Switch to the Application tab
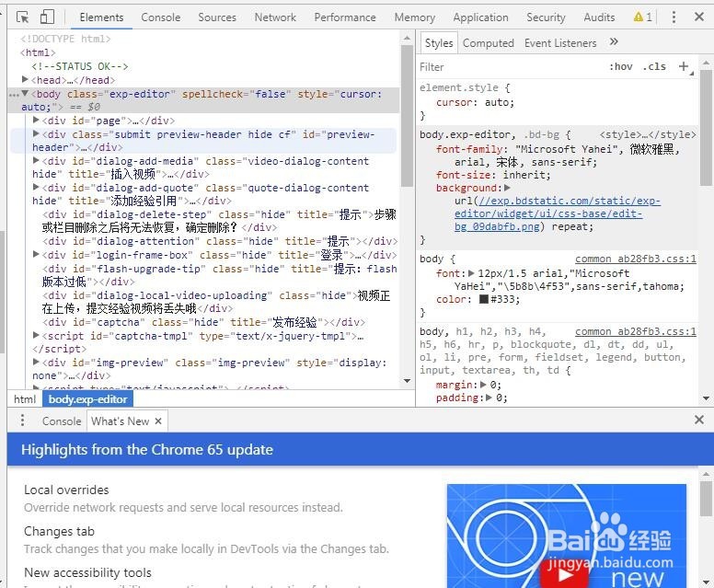The height and width of the screenshot is (588, 714). (x=480, y=17)
